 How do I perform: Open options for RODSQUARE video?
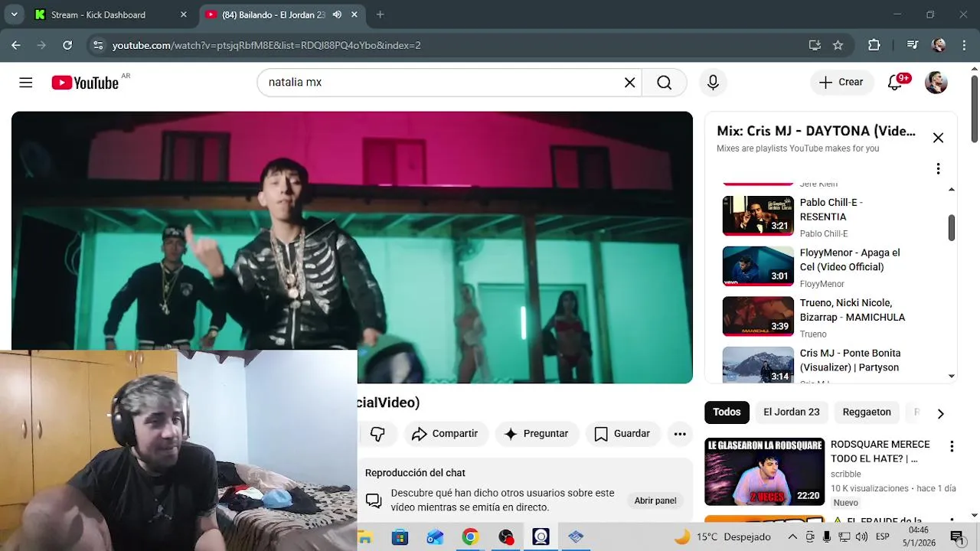[952, 446]
